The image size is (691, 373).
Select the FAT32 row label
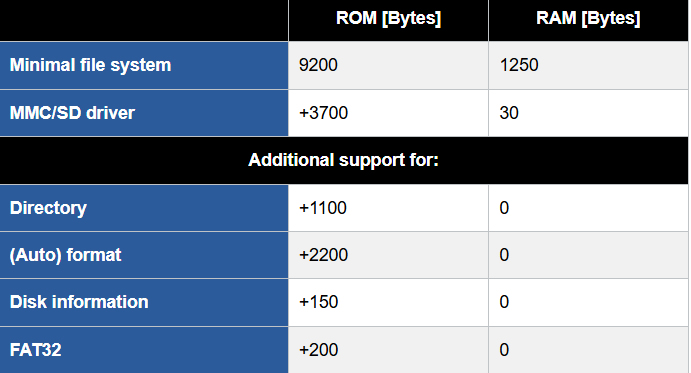[35, 350]
